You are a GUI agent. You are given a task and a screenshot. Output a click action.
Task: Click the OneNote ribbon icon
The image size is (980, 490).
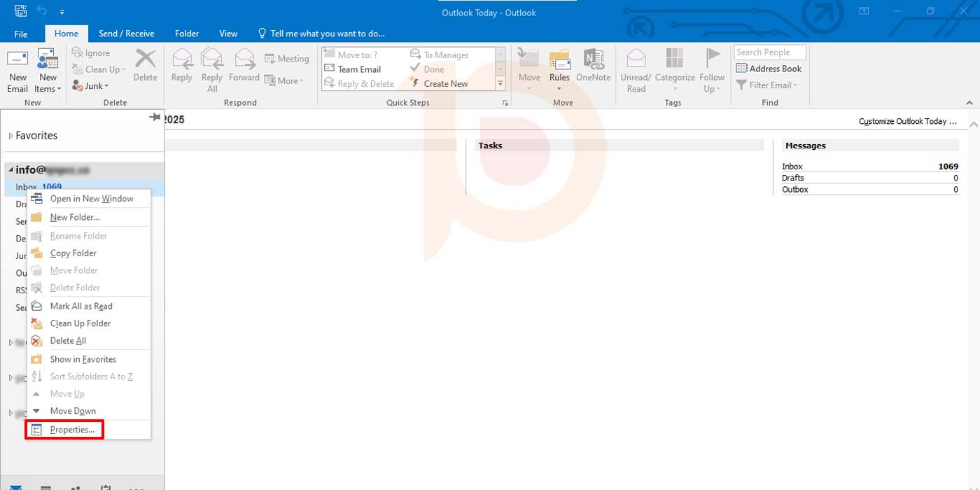coord(594,60)
